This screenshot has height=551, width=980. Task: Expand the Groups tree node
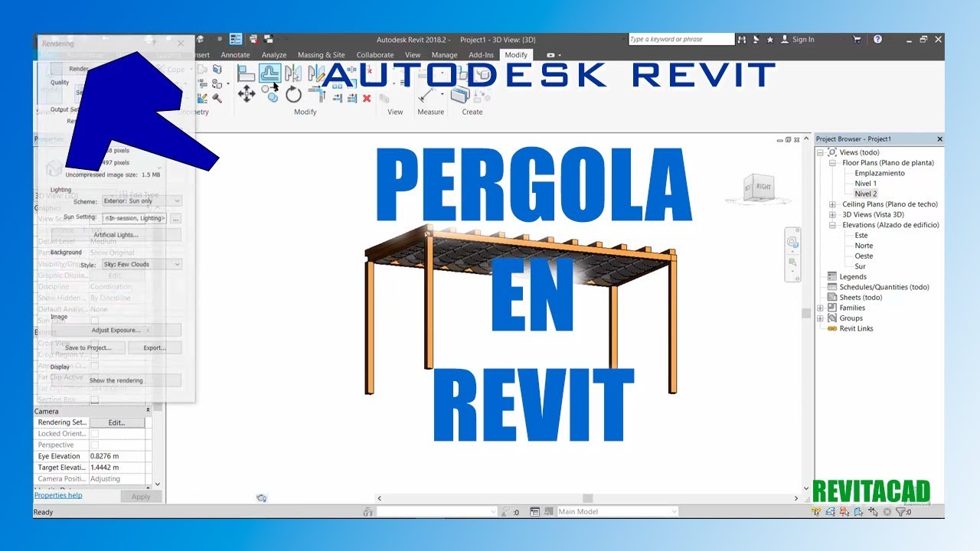pyautogui.click(x=820, y=318)
